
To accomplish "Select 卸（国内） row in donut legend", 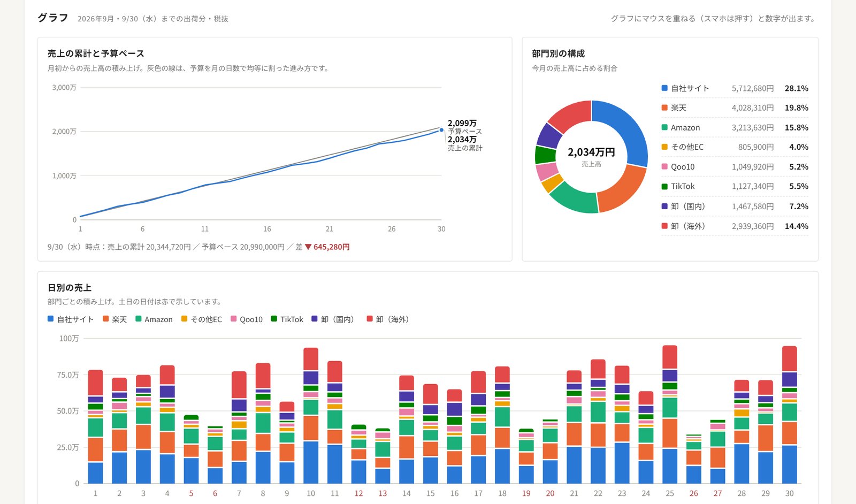I will point(735,206).
